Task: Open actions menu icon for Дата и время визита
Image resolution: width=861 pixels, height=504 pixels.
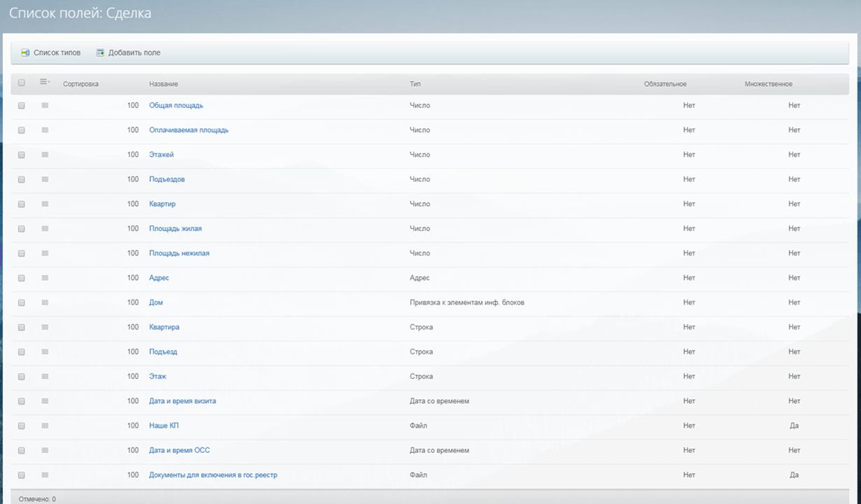Action: [x=45, y=400]
